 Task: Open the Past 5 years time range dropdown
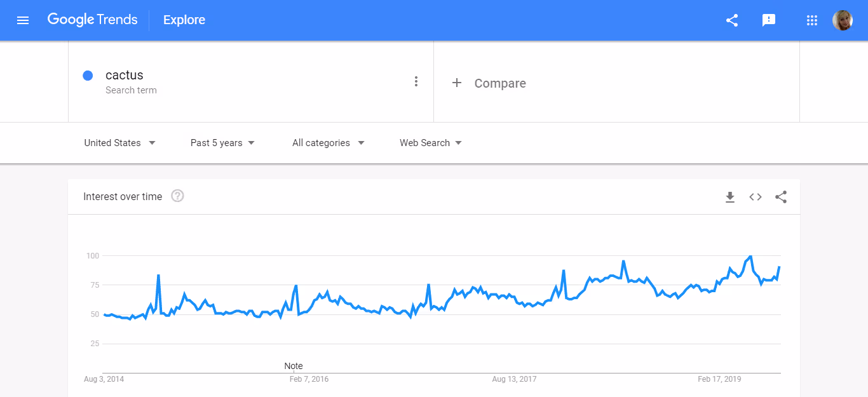(222, 142)
